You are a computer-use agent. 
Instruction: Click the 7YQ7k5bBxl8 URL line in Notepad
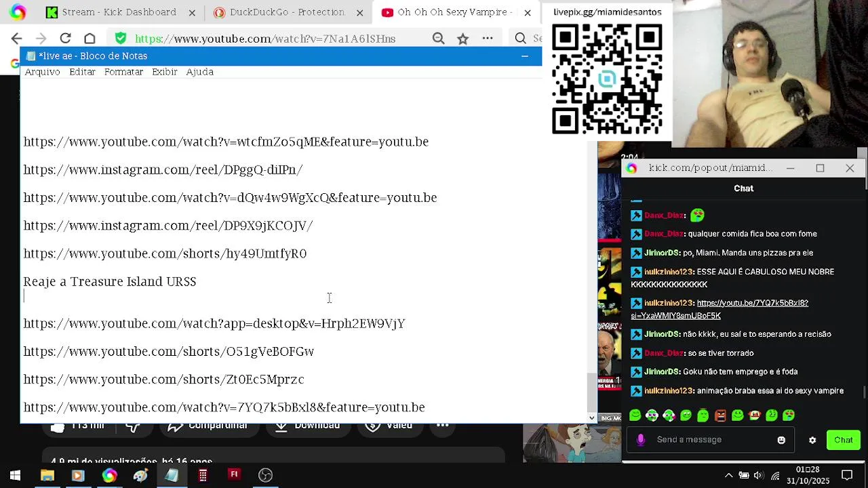tap(224, 407)
